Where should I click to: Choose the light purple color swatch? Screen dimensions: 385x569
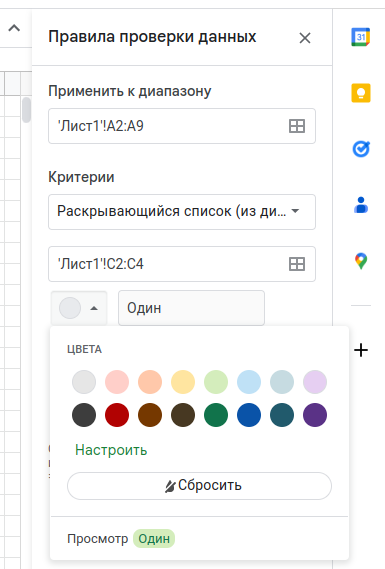315,382
